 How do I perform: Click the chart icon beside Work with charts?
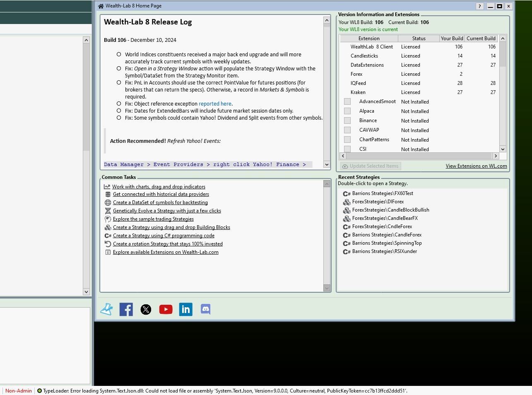click(107, 187)
